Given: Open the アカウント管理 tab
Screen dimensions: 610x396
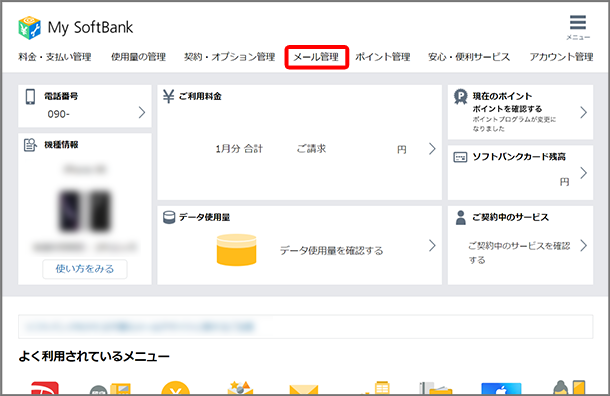Looking at the screenshot, I should (561, 57).
